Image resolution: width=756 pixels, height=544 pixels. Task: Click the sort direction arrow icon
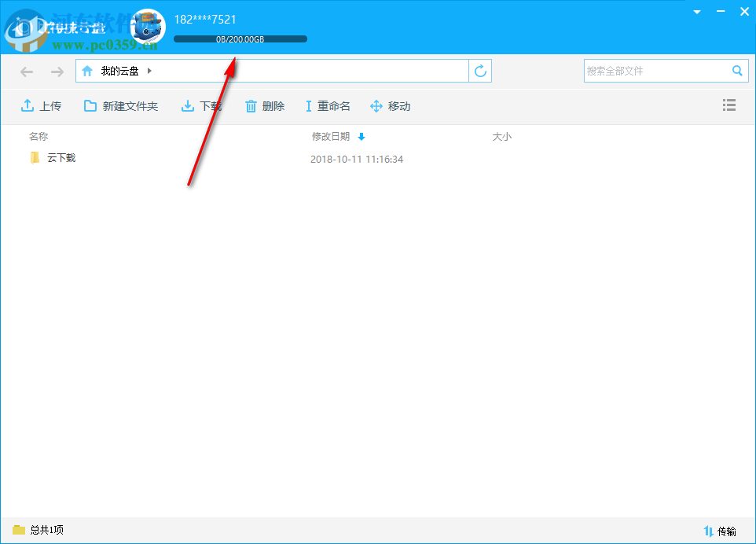tap(361, 137)
